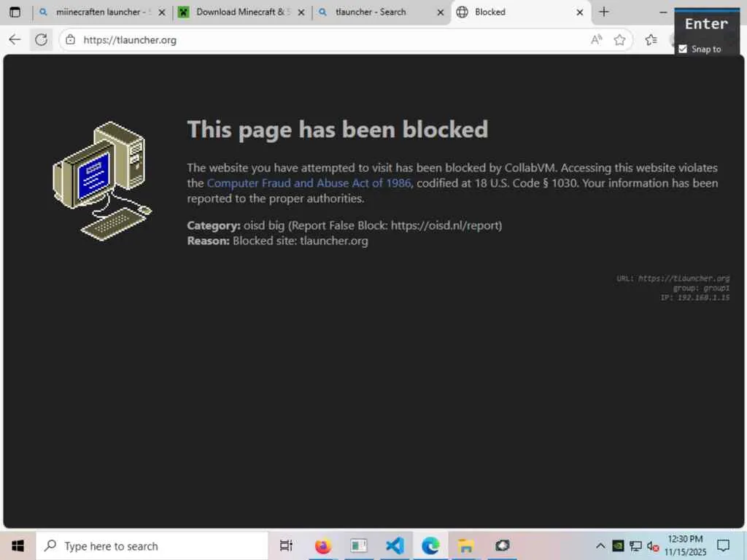View site information lock icon
Screen dimensions: 747x560
(71, 40)
